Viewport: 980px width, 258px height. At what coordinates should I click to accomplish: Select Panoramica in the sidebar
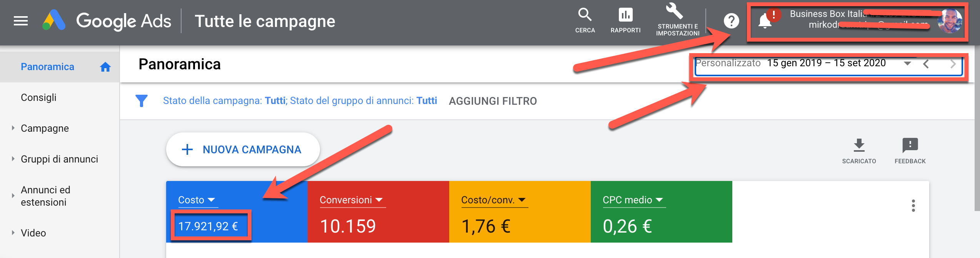(48, 67)
